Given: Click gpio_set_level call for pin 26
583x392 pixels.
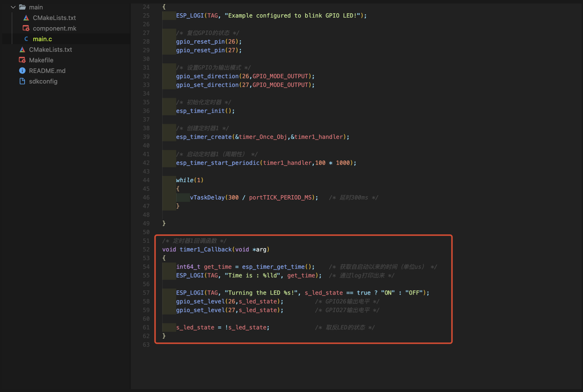Looking at the screenshot, I should pyautogui.click(x=230, y=301).
